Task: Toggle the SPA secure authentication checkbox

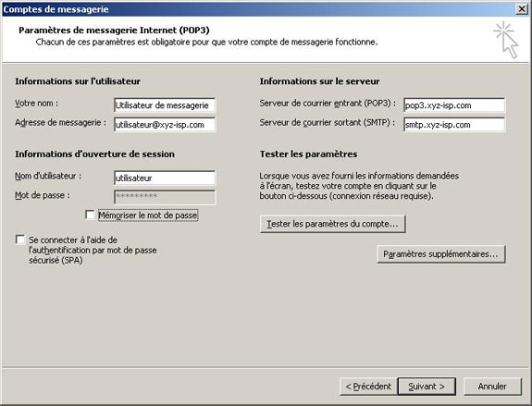Action: [x=20, y=240]
